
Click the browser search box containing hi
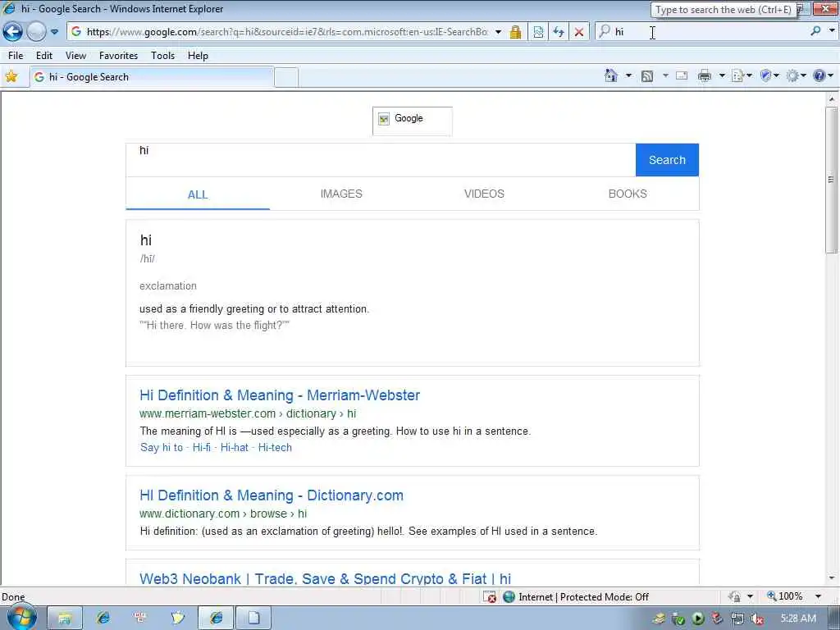[x=707, y=32]
